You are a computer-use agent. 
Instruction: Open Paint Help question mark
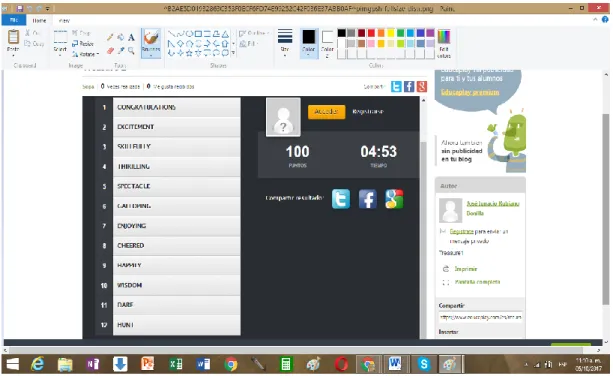coord(605,20)
